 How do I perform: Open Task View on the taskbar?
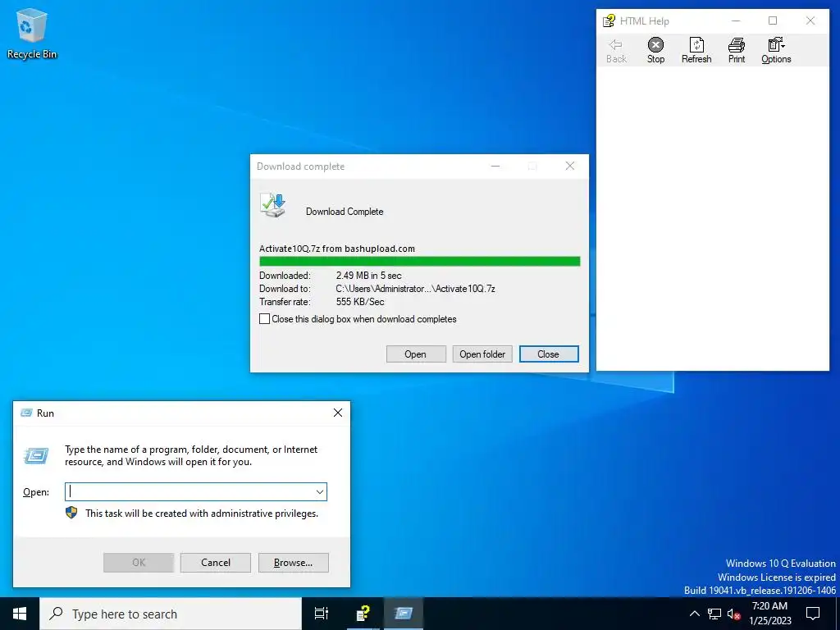[322, 614]
